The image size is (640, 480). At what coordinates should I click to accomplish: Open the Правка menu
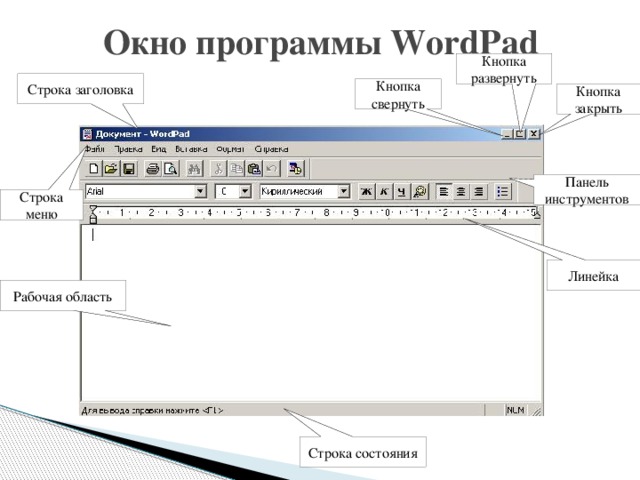(x=128, y=149)
